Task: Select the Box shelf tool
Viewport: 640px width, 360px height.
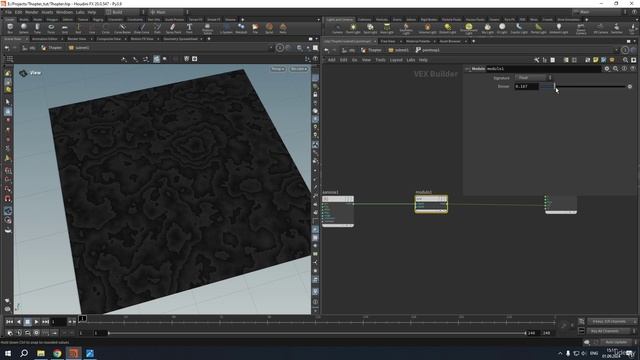Action: click(x=10, y=28)
